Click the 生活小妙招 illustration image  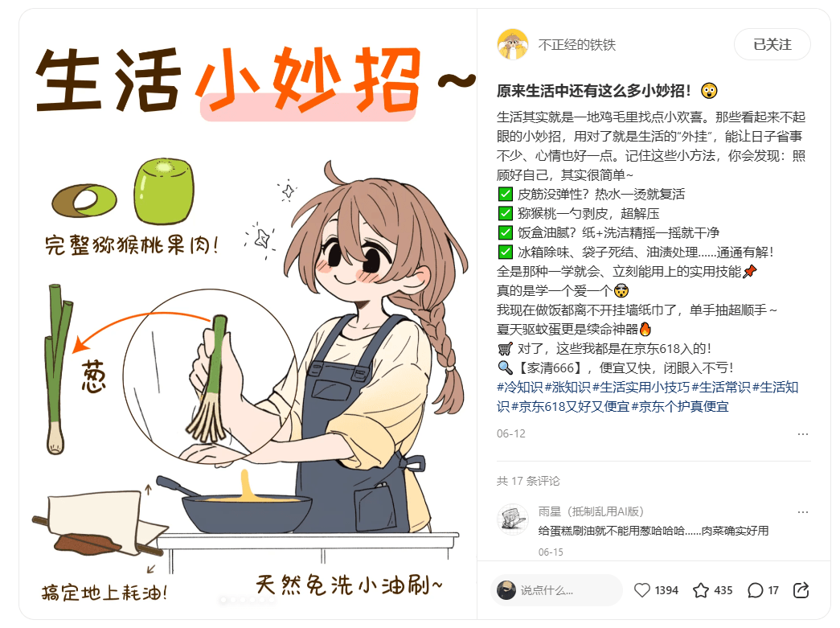tap(248, 314)
